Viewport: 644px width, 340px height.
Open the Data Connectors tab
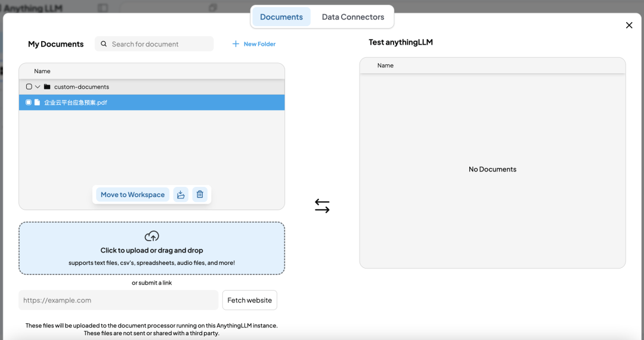click(x=353, y=17)
